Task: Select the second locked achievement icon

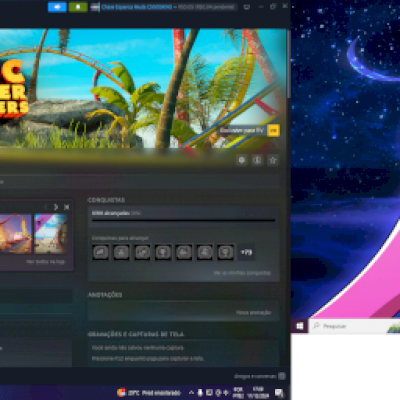Action: click(121, 252)
